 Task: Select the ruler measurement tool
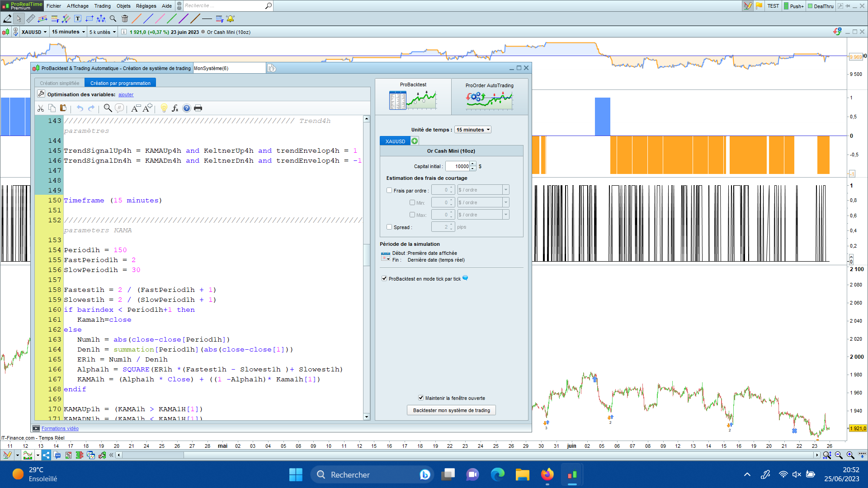click(x=31, y=19)
